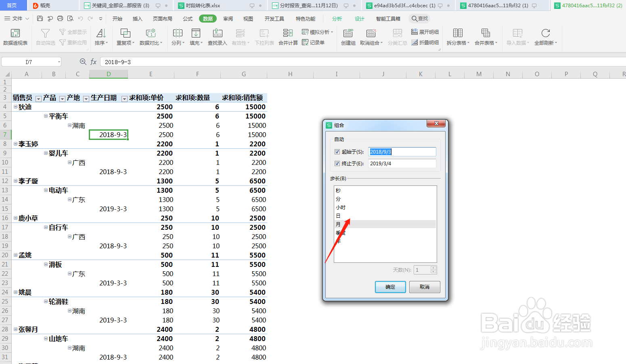Click the 查找 search button
The image size is (626, 364).
click(x=419, y=19)
